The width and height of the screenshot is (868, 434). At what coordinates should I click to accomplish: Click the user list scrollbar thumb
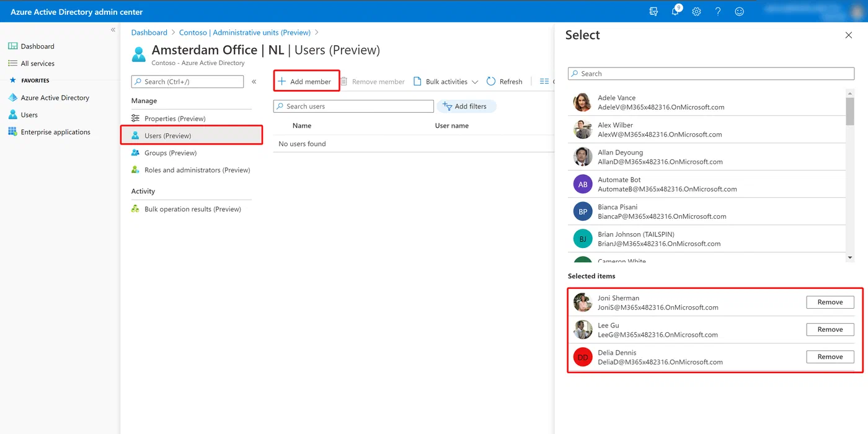click(x=850, y=112)
